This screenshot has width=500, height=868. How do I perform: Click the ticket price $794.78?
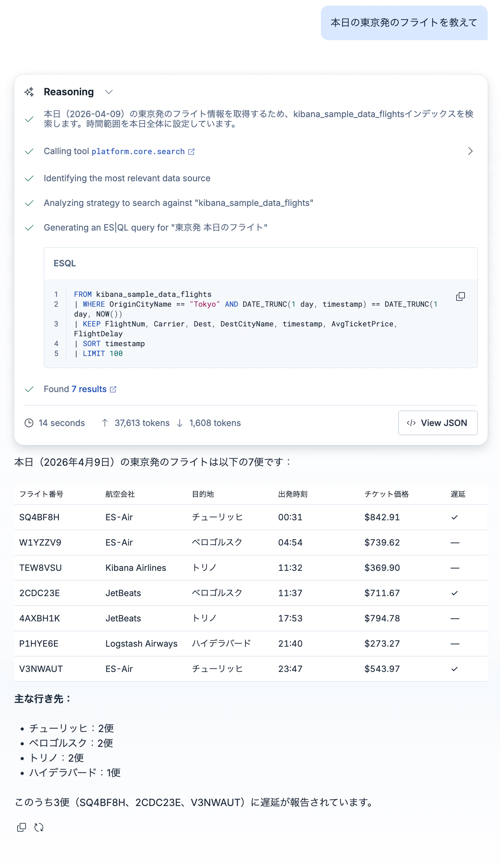(382, 618)
